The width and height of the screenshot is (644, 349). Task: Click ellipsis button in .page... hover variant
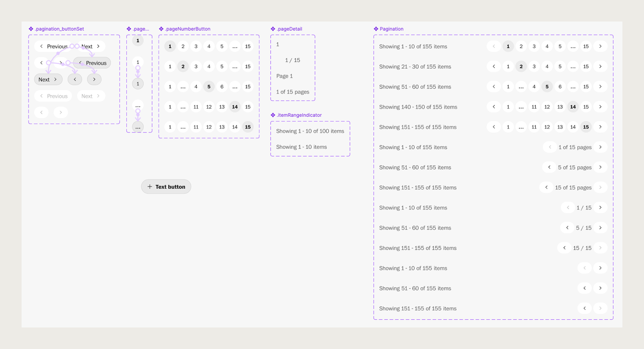(138, 127)
